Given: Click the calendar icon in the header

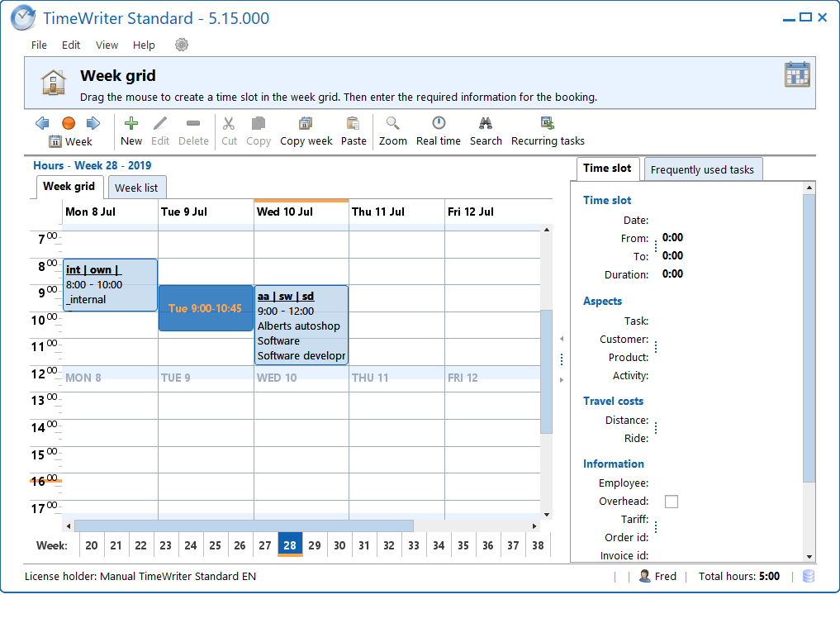Looking at the screenshot, I should [x=796, y=74].
